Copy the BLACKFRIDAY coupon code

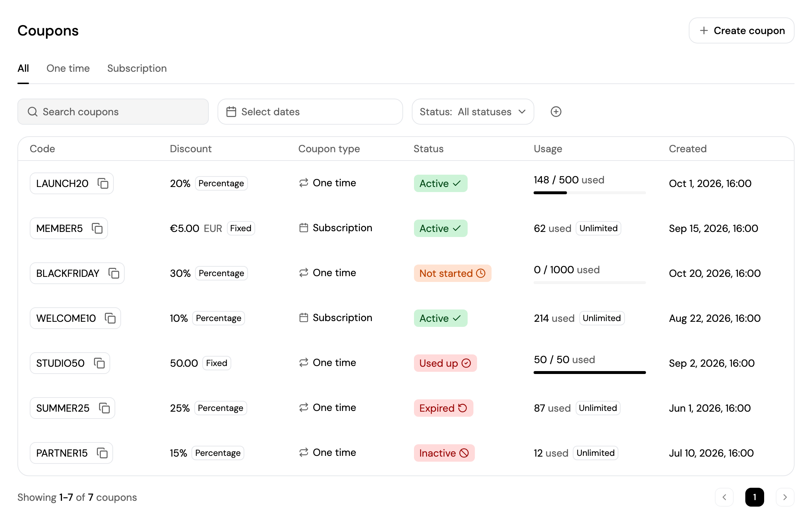coord(114,273)
